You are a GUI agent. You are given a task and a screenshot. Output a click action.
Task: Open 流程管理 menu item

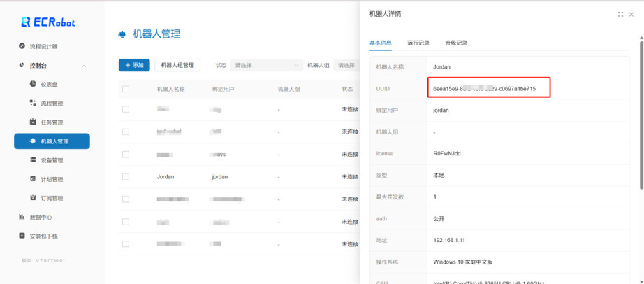pos(52,104)
